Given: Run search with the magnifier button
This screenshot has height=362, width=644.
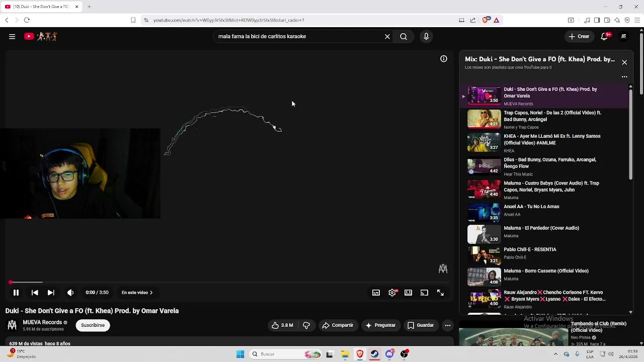Looking at the screenshot, I should click(x=404, y=36).
